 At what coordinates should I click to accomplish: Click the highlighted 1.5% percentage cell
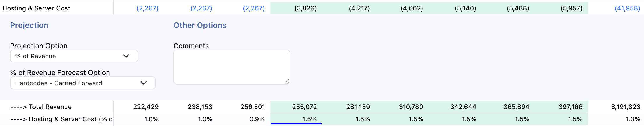pos(296,119)
